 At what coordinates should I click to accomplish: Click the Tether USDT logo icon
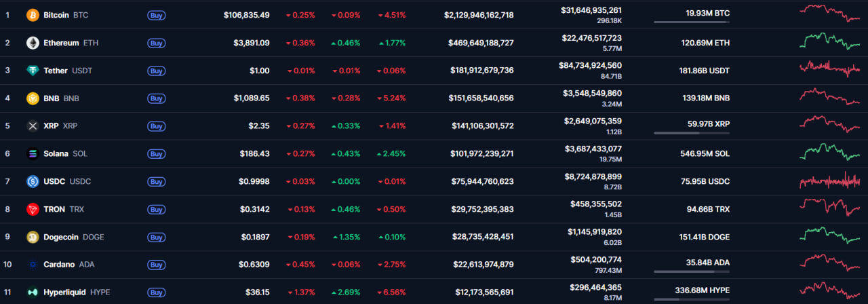point(33,71)
